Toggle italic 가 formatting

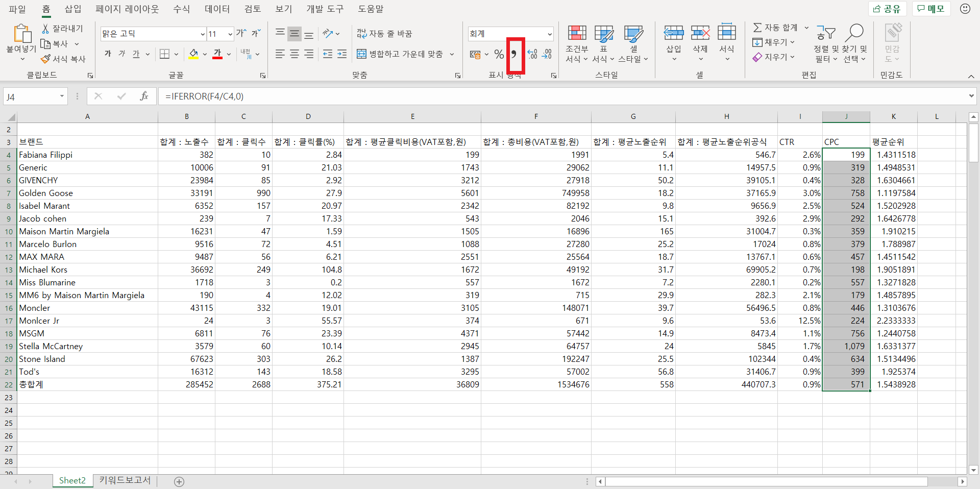click(x=122, y=54)
